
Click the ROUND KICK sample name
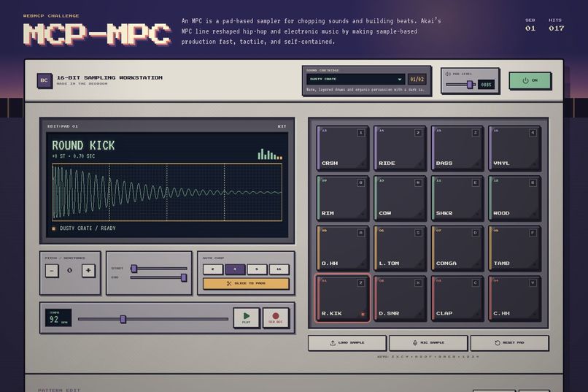point(83,145)
